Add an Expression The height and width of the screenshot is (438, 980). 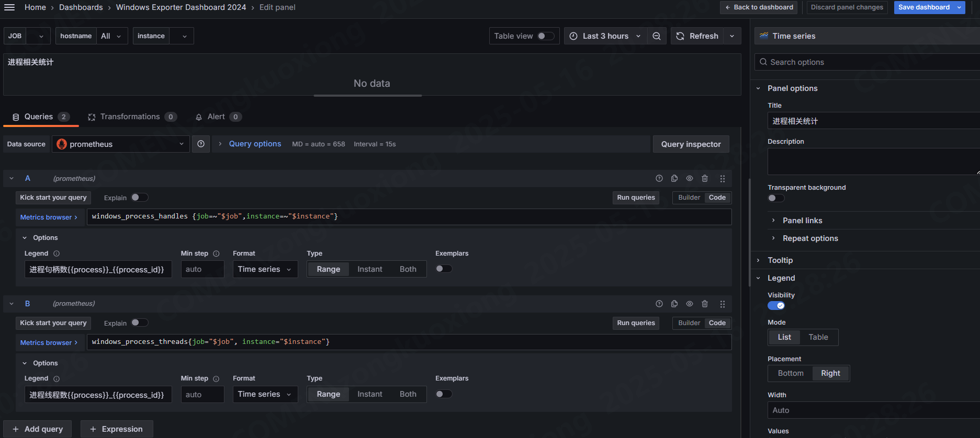(x=117, y=429)
